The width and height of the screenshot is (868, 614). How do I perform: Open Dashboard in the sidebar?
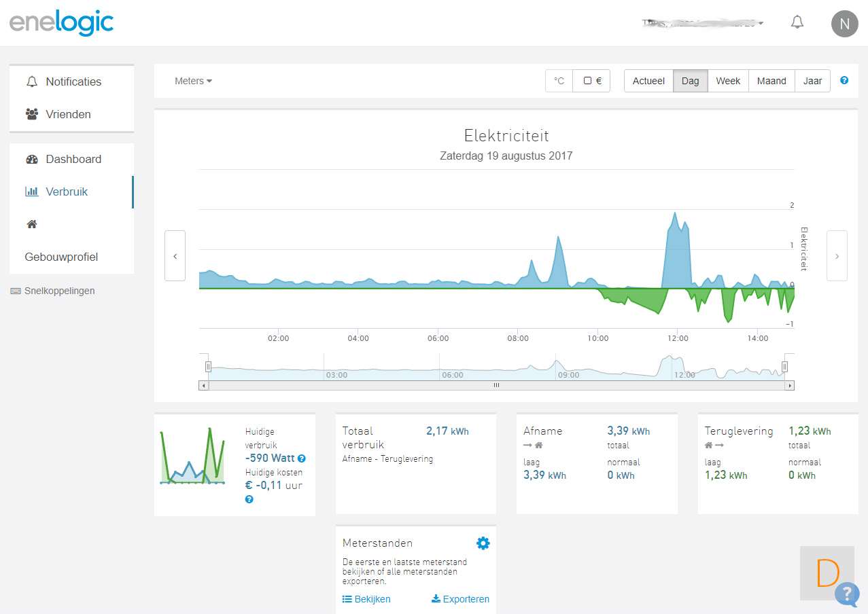coord(73,159)
